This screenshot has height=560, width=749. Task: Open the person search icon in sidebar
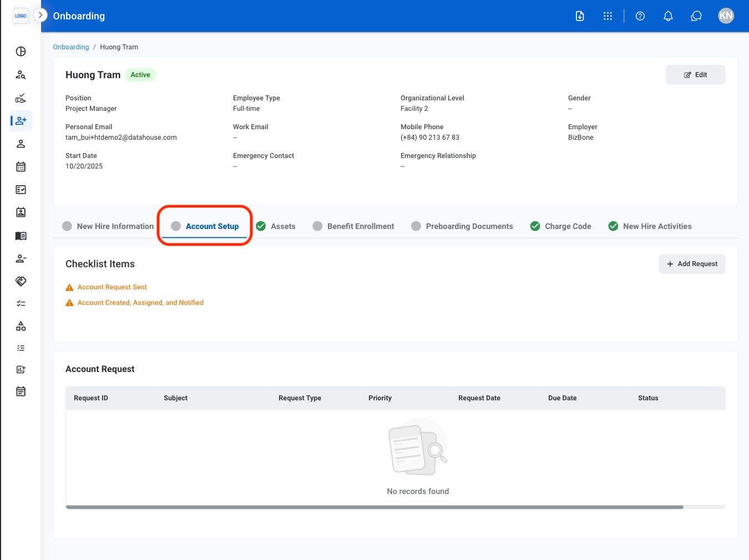21,75
